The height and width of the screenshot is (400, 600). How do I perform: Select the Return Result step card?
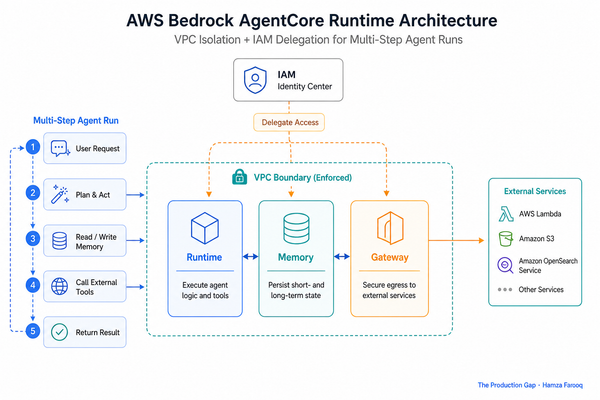[85, 332]
